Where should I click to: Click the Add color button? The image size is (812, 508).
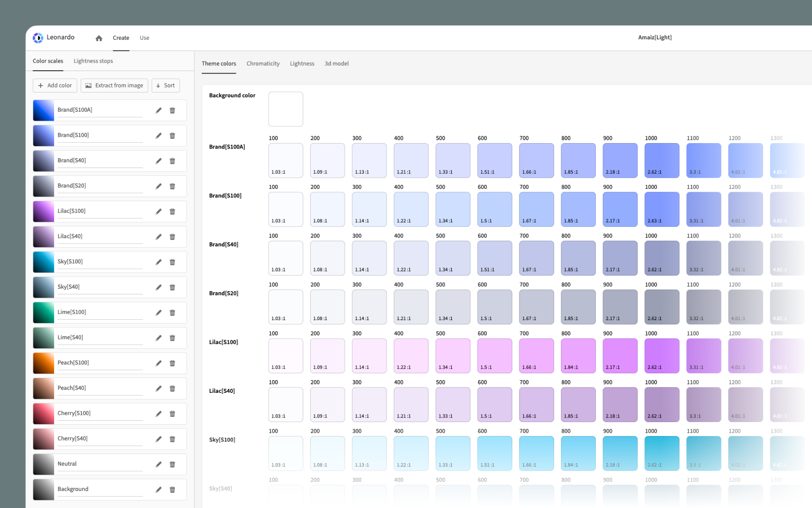click(x=55, y=86)
